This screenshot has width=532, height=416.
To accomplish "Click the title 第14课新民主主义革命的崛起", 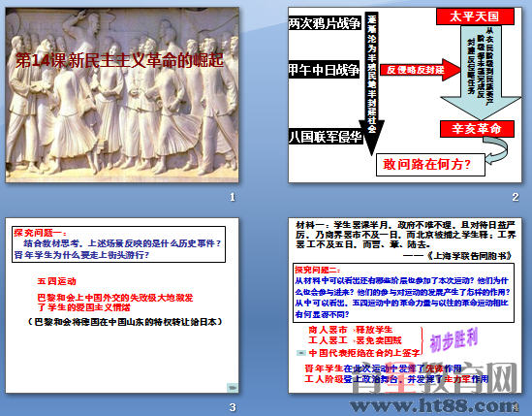I will (120, 60).
